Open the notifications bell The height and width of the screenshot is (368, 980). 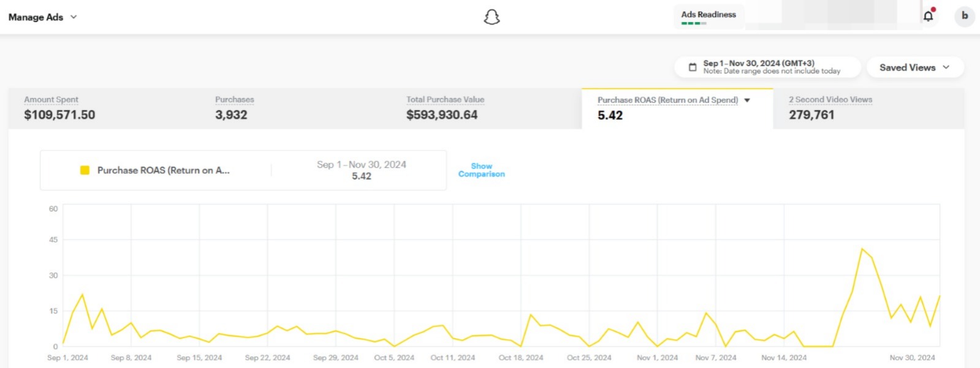pyautogui.click(x=928, y=16)
